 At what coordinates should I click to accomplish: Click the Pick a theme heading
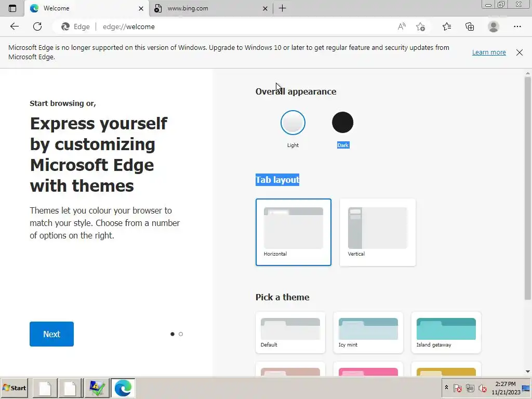pos(282,297)
